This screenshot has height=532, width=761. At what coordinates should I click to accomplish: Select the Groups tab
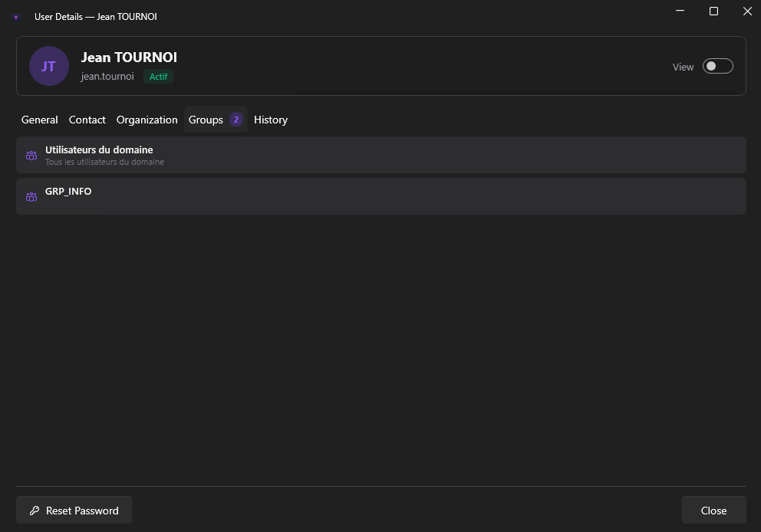tap(205, 120)
